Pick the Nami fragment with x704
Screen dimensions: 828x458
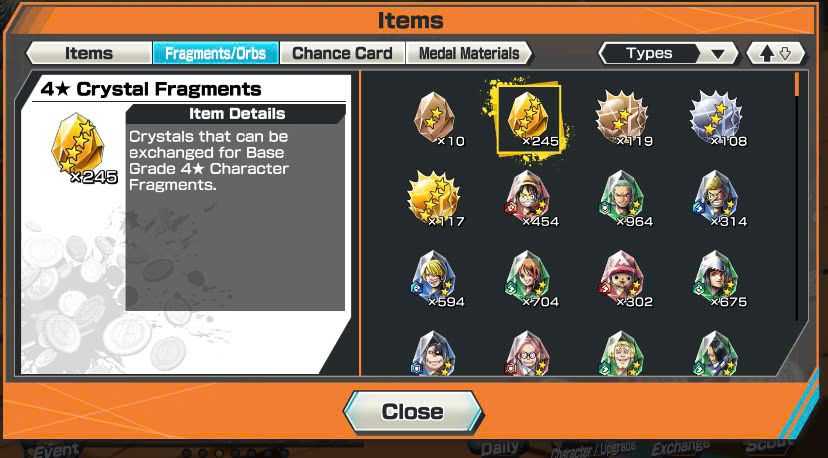pos(529,279)
